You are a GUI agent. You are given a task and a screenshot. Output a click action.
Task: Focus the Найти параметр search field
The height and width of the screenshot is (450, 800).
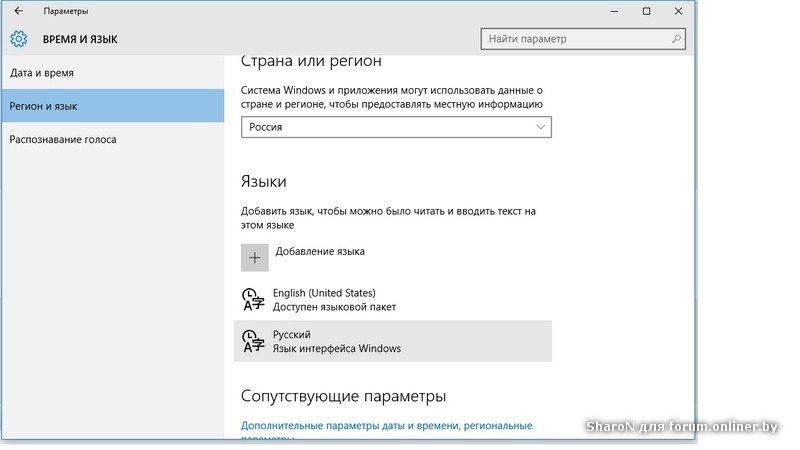[583, 39]
